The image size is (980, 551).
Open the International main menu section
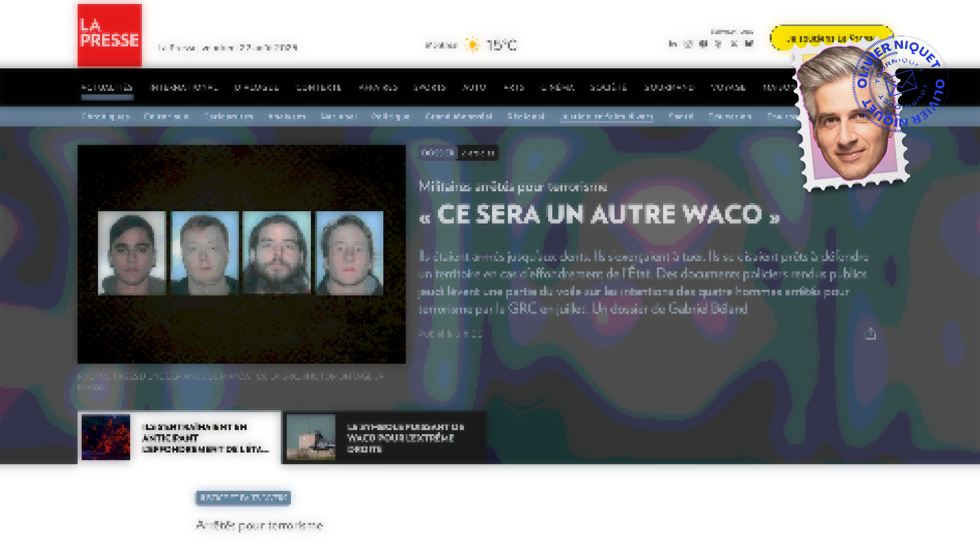(x=184, y=87)
